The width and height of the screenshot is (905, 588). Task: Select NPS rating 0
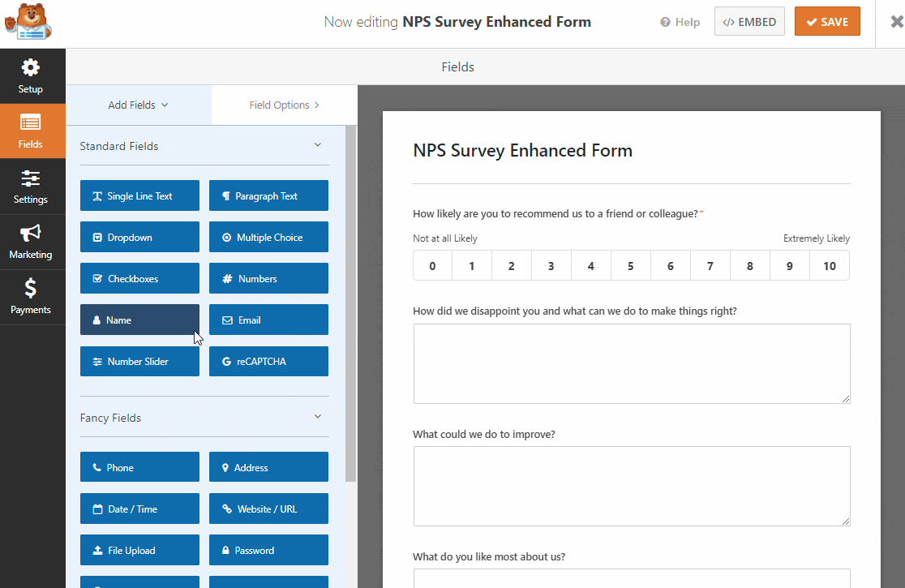(x=432, y=265)
